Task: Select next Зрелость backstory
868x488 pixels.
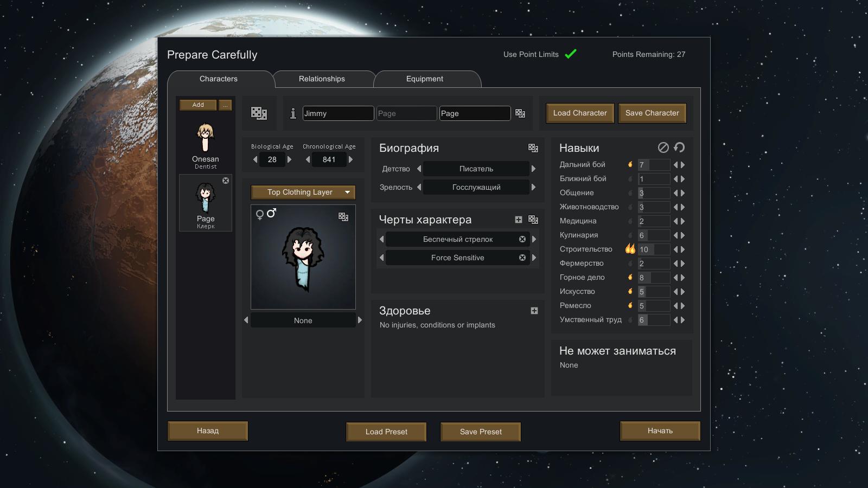Action: 533,187
